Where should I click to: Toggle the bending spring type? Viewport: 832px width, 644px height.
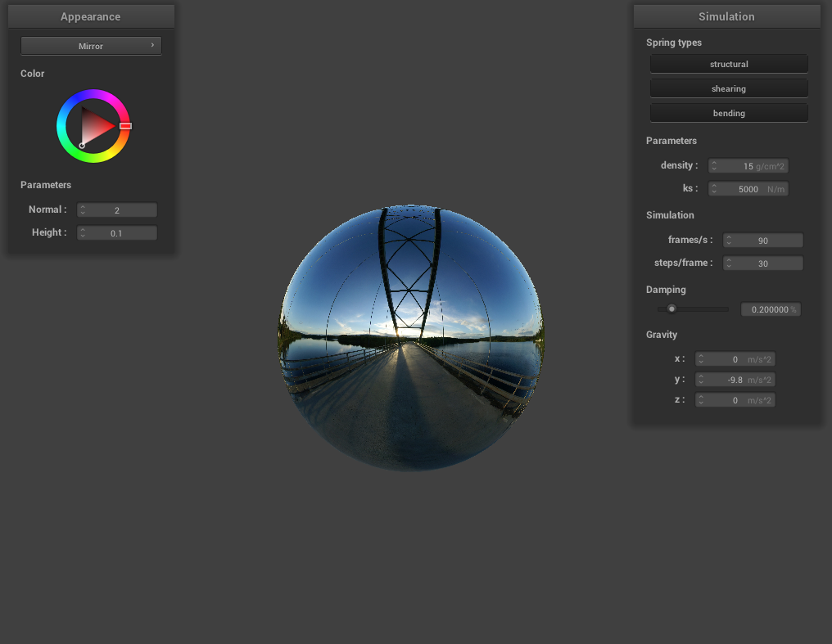[729, 113]
